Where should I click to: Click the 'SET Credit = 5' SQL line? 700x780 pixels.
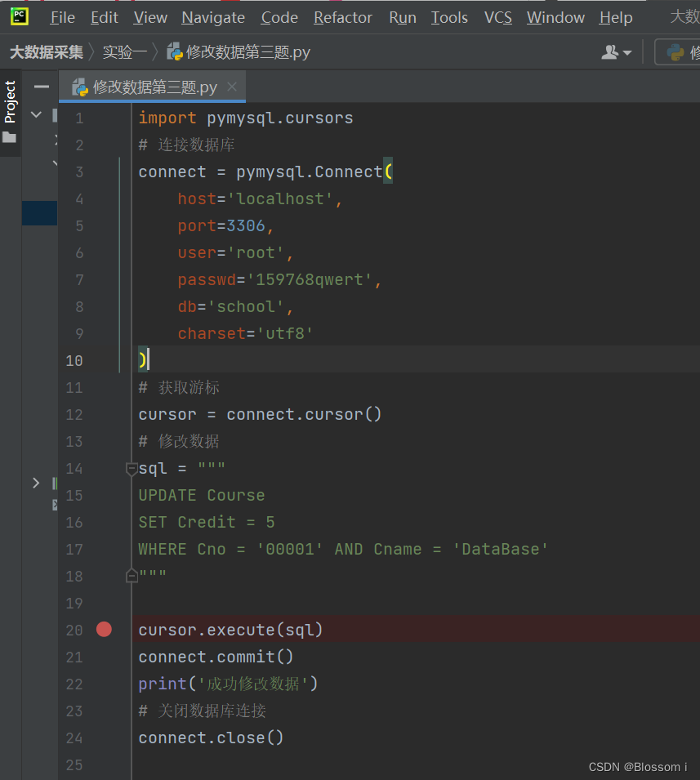pos(207,523)
